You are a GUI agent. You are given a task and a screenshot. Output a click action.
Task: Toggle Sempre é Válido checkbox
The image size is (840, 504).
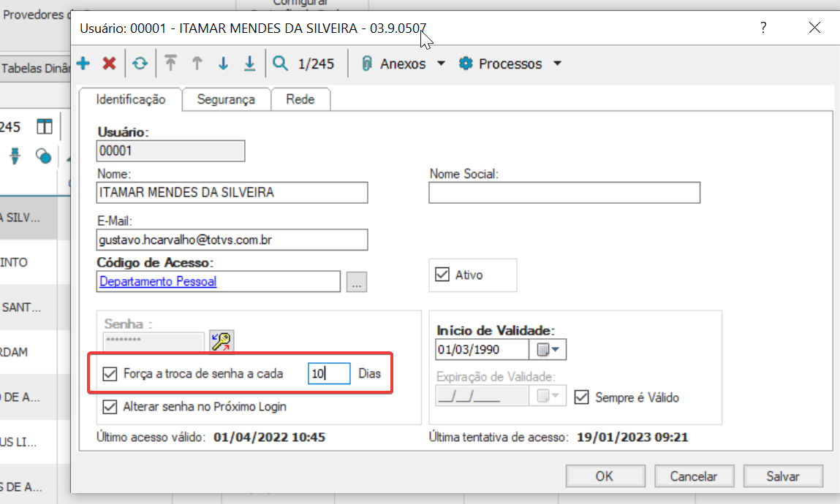[x=582, y=397]
